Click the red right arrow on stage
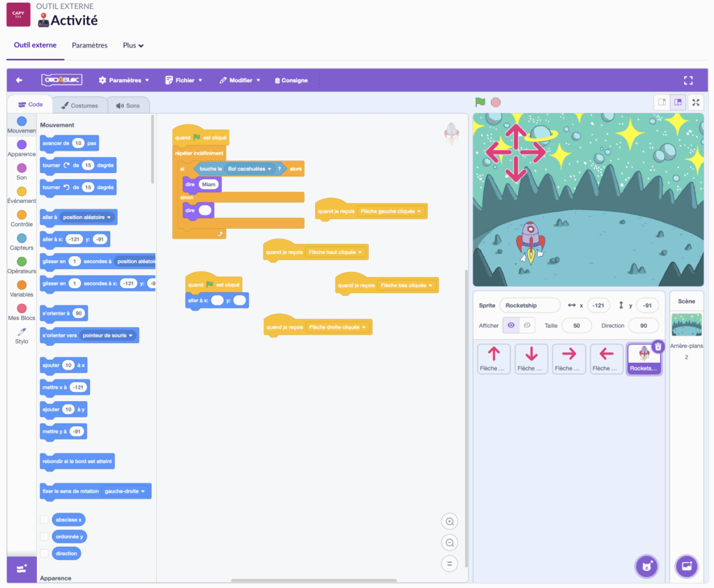714x588 pixels. [x=535, y=151]
